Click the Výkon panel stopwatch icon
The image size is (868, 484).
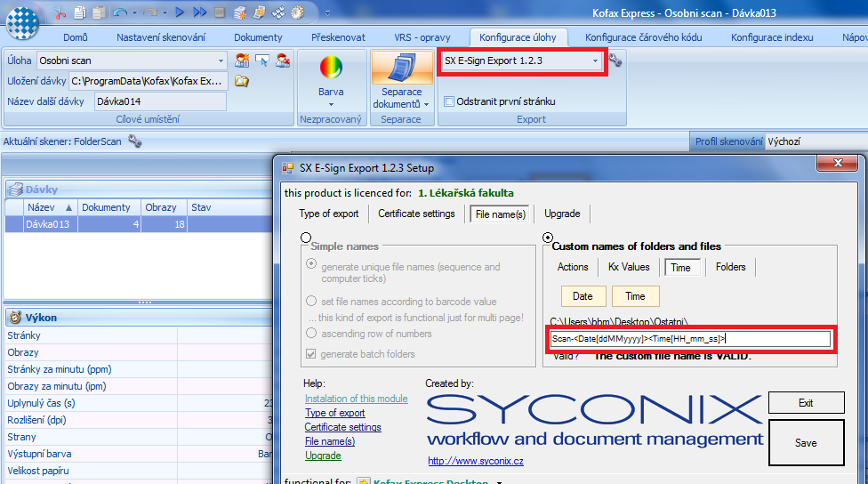pyautogui.click(x=15, y=318)
